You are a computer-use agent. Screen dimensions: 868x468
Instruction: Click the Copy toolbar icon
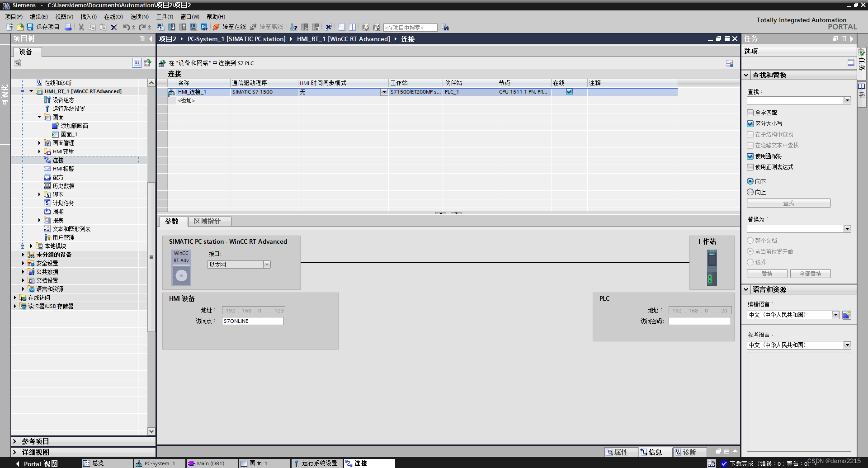tap(92, 27)
